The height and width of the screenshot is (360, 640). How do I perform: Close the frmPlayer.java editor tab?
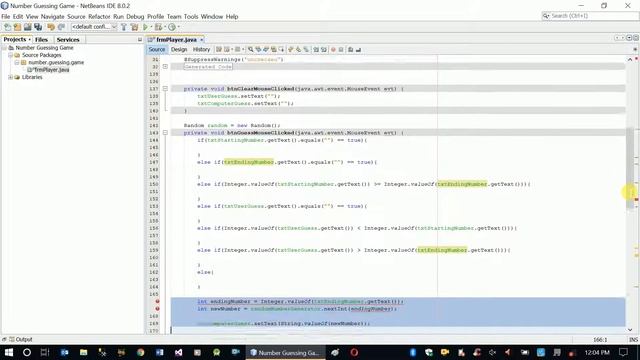202,40
